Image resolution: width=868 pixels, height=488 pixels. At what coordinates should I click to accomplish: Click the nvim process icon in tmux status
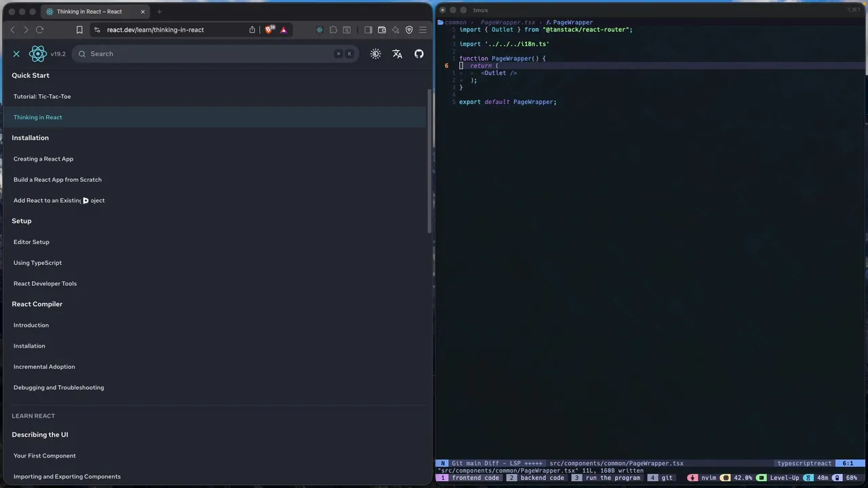[692, 478]
